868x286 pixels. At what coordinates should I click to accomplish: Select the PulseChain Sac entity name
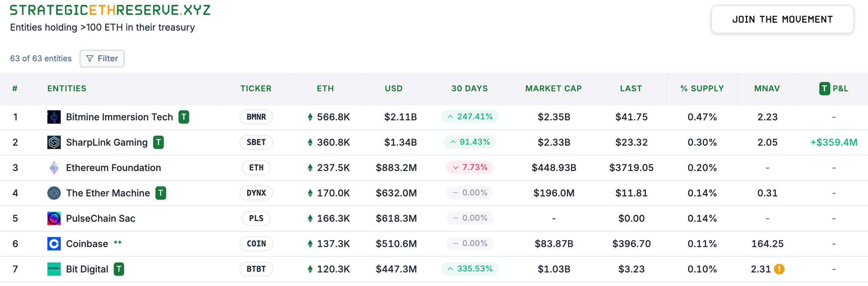pyautogui.click(x=101, y=218)
